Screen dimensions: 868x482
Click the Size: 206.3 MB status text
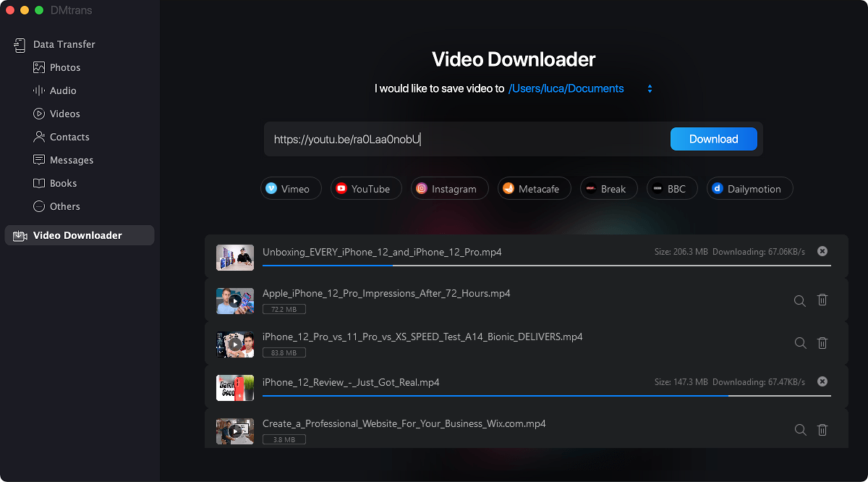pyautogui.click(x=680, y=251)
